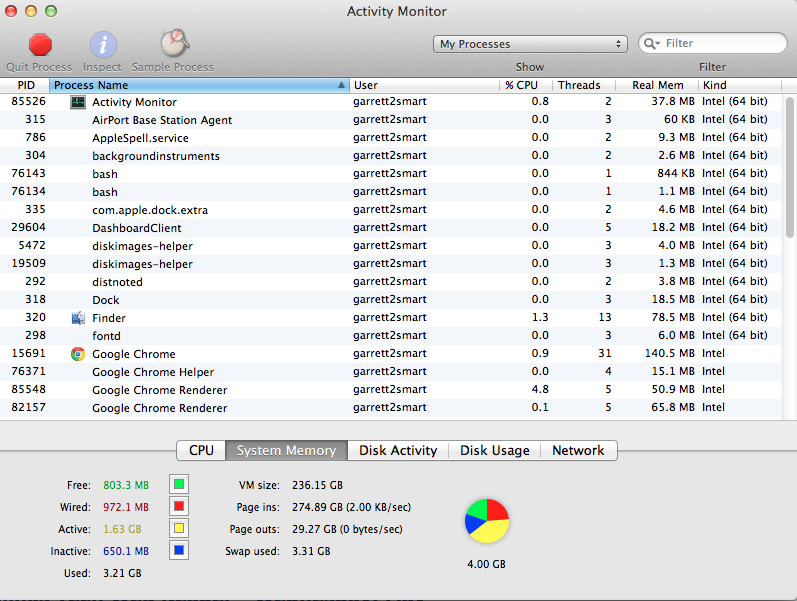Click the VM size 236.15 GB value

point(317,485)
